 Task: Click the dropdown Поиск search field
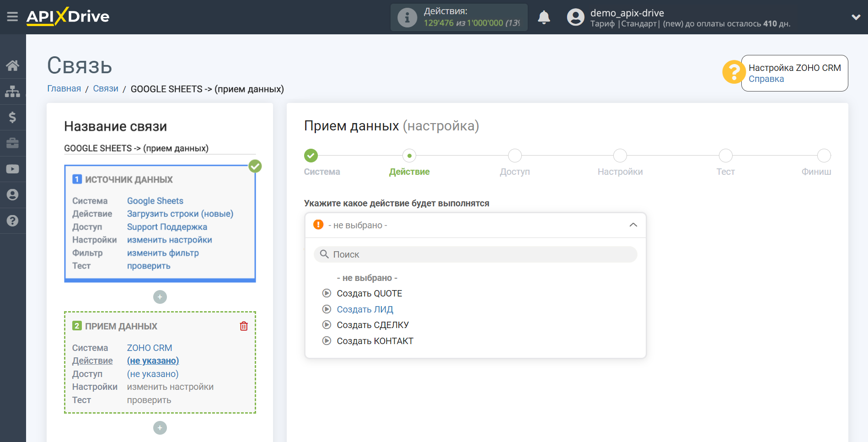pyautogui.click(x=475, y=254)
